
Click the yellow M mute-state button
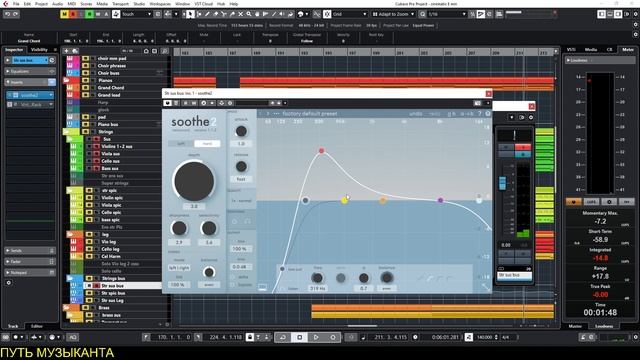pos(64,14)
